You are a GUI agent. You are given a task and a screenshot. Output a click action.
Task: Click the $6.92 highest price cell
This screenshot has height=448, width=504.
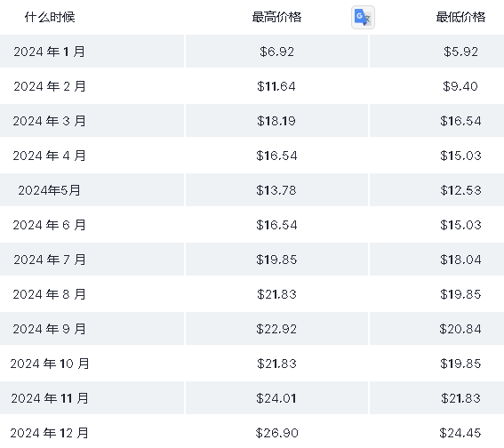tap(276, 52)
